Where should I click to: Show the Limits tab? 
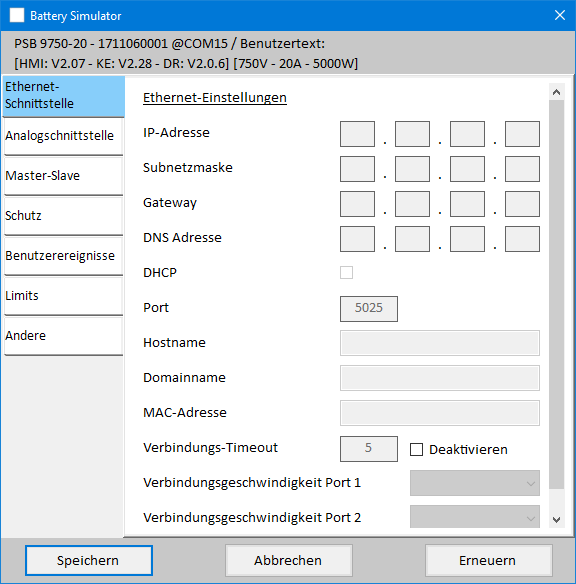click(63, 296)
